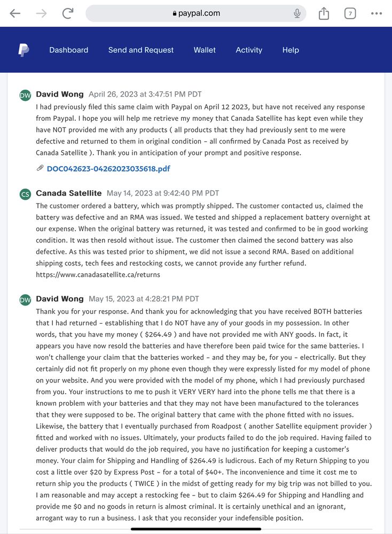Viewport: 392px width, 534px height.
Task: Click David Wong's DW avatar on April 26 message
Action: click(x=25, y=95)
